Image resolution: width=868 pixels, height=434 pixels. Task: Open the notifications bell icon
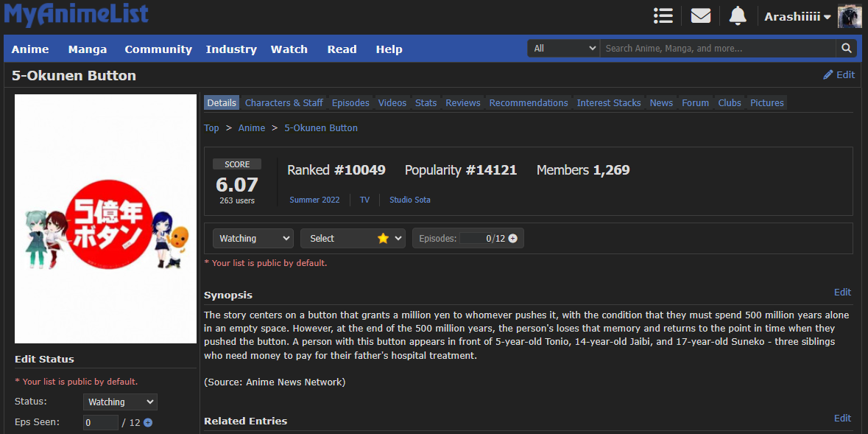[738, 15]
